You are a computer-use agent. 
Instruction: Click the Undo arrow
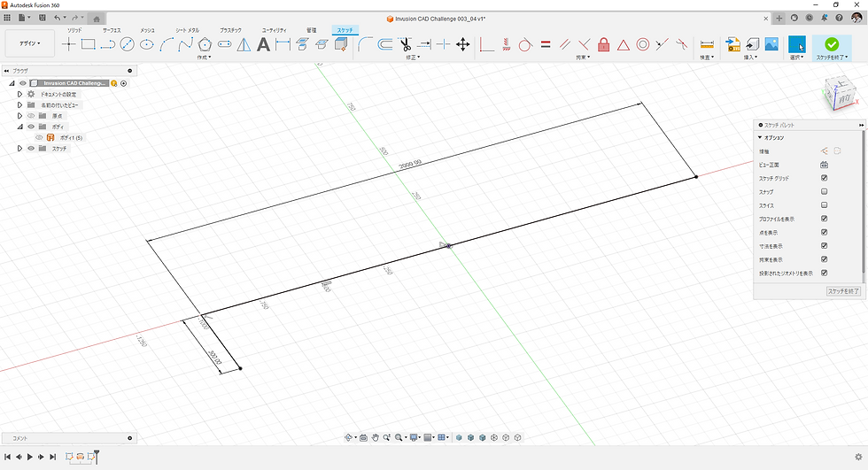[x=57, y=19]
